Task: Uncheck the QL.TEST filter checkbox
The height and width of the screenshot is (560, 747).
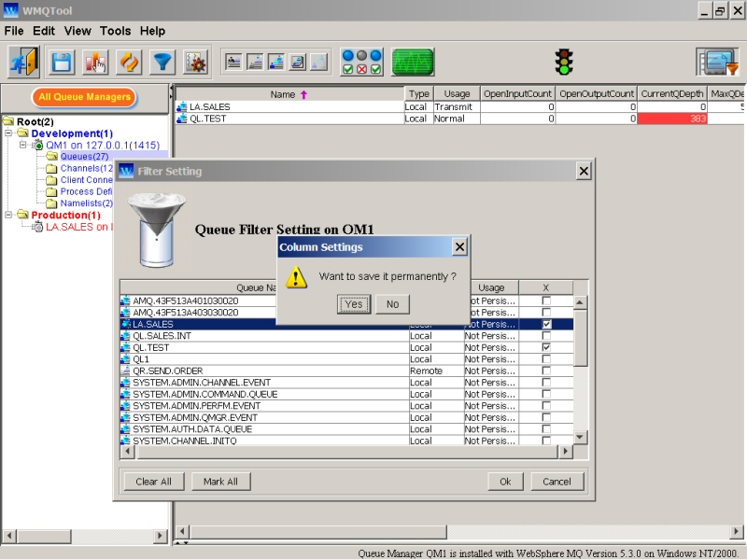Action: tap(546, 347)
